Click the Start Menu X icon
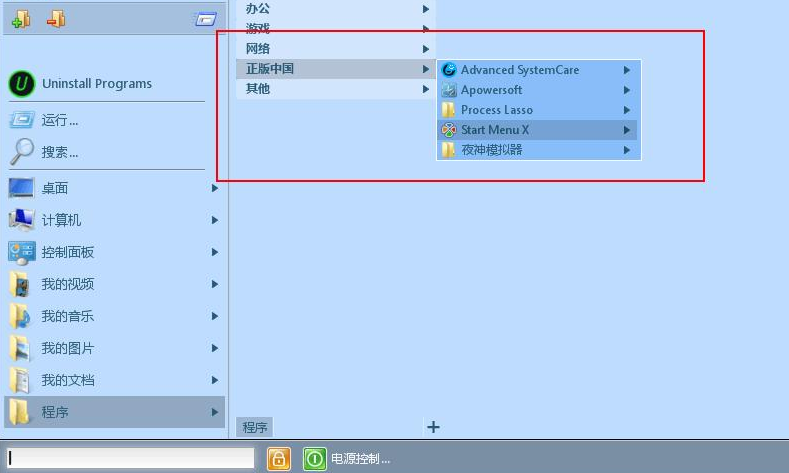The width and height of the screenshot is (789, 473). coord(449,130)
